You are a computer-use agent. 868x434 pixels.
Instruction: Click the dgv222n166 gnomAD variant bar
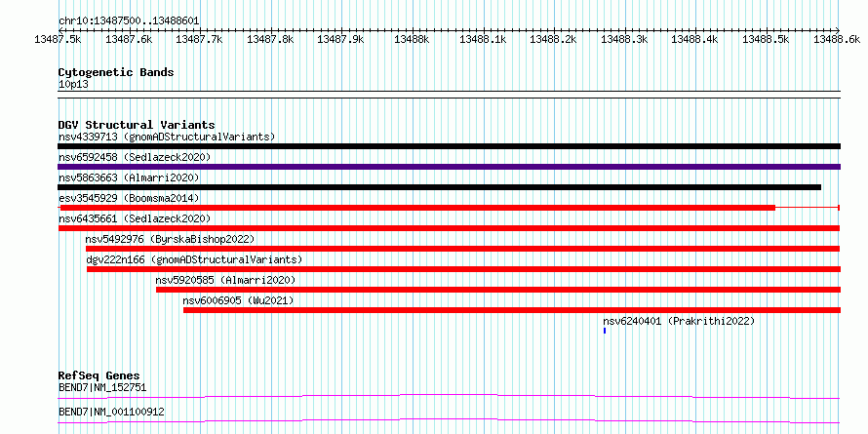(463, 269)
